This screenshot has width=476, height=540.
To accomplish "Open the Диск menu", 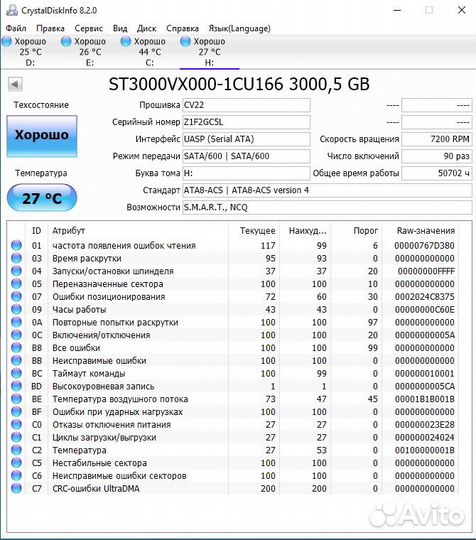I will [146, 28].
